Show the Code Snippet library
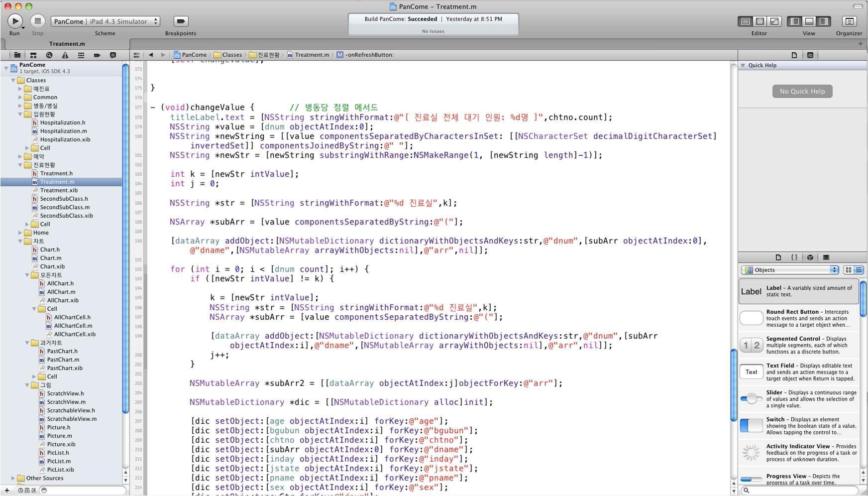 pyautogui.click(x=794, y=257)
